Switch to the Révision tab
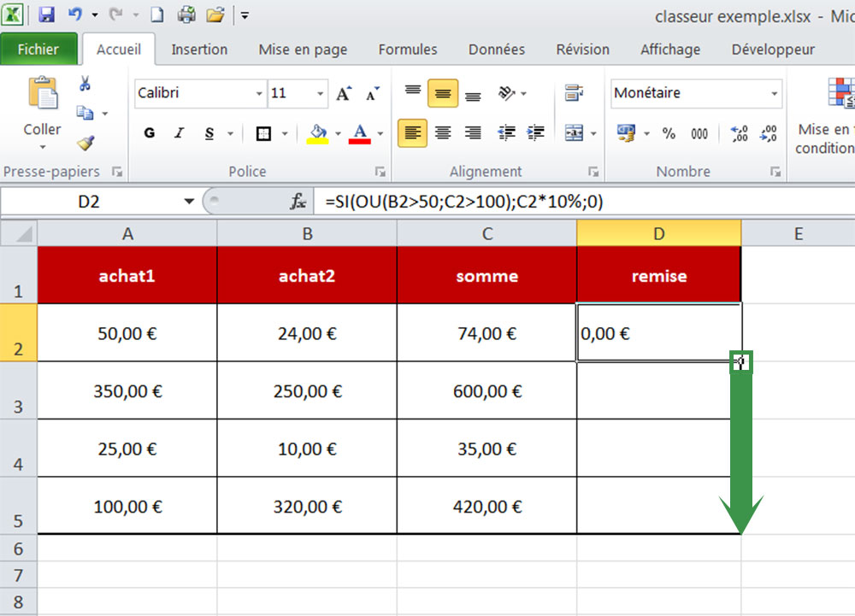The width and height of the screenshot is (855, 616). 582,50
